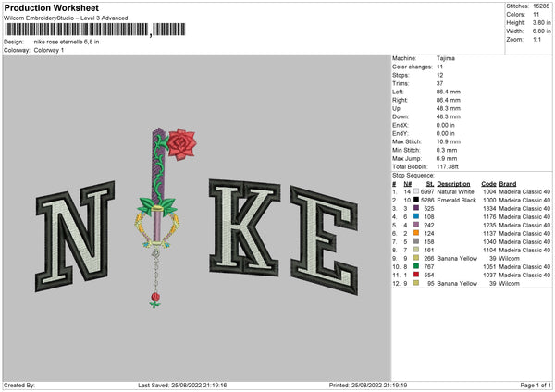Click the small rosebud charm on chain
555x392 pixels.
point(155,300)
